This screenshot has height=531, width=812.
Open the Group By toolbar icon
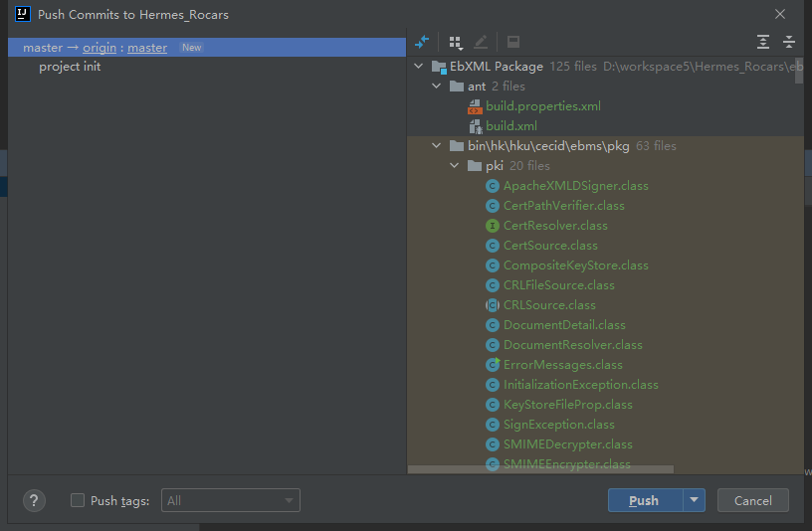[455, 43]
